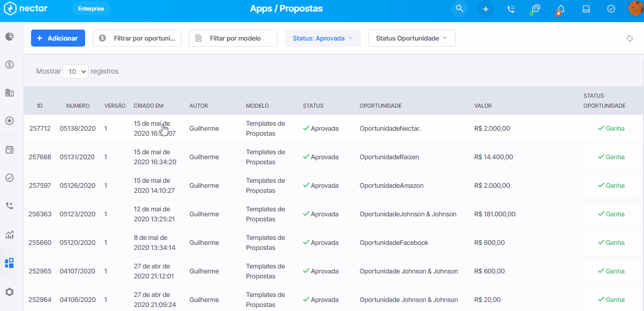The height and width of the screenshot is (311, 644).
Task: Open the apps grid icon in sidebar
Action: (10, 263)
